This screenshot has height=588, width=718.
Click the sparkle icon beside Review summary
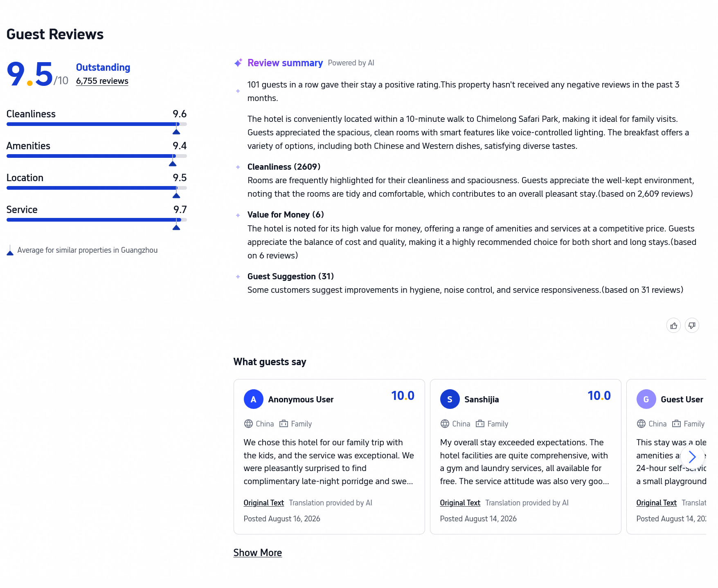[238, 63]
